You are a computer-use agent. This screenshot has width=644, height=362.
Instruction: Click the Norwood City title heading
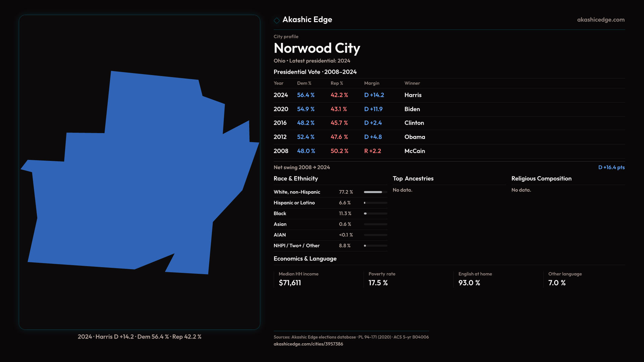pyautogui.click(x=317, y=48)
